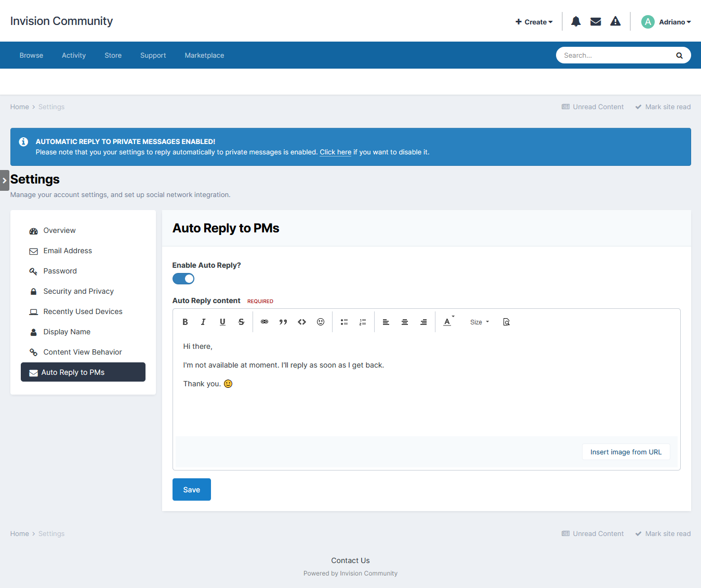701x588 pixels.
Task: Center-align the reply text
Action: click(x=405, y=322)
